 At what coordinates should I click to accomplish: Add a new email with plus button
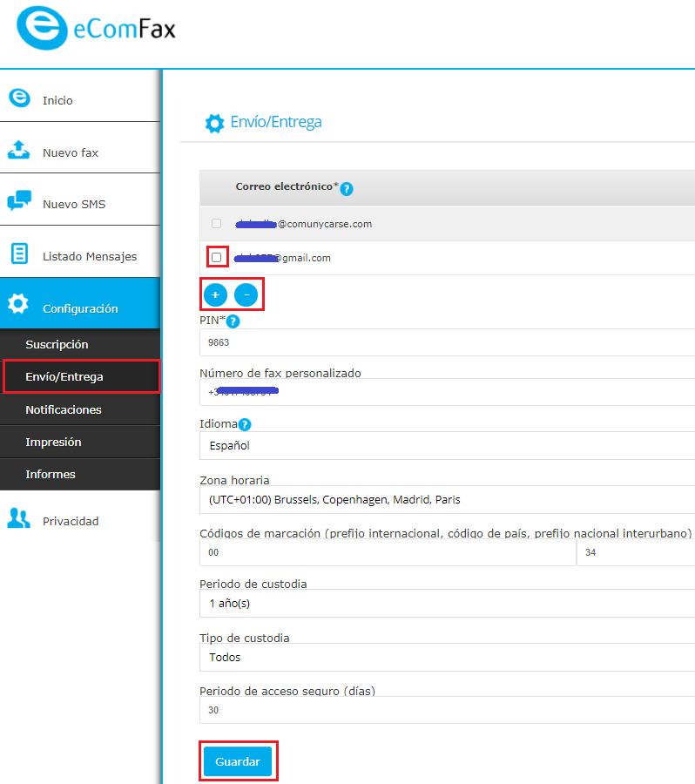[215, 295]
